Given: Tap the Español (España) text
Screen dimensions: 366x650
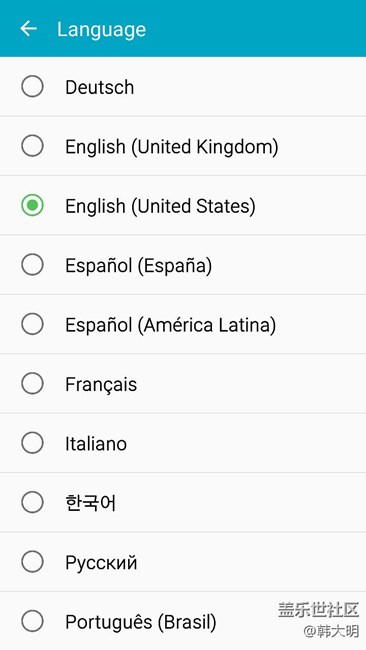Looking at the screenshot, I should (x=138, y=266).
